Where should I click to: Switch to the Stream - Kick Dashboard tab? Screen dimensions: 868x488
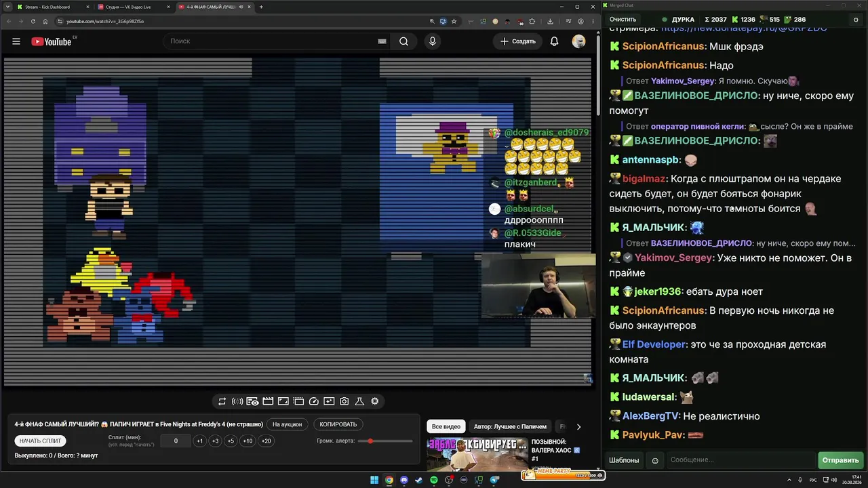54,7
